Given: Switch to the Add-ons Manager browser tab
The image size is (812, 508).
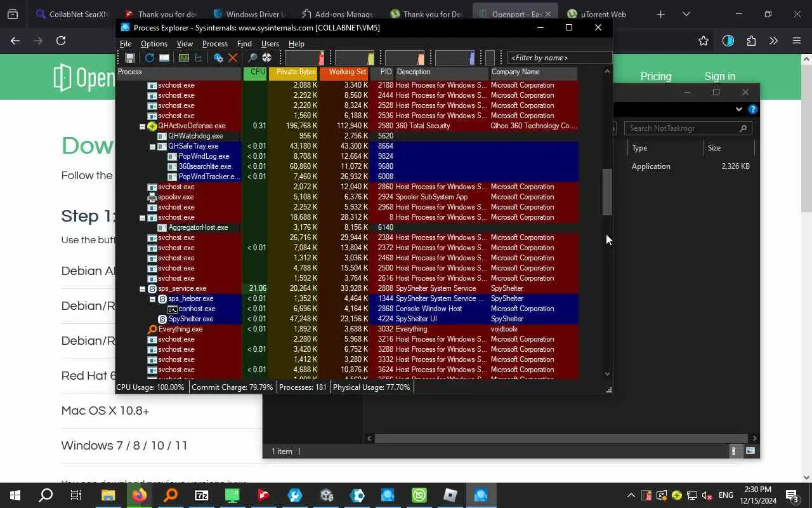Looking at the screenshot, I should pos(337,14).
